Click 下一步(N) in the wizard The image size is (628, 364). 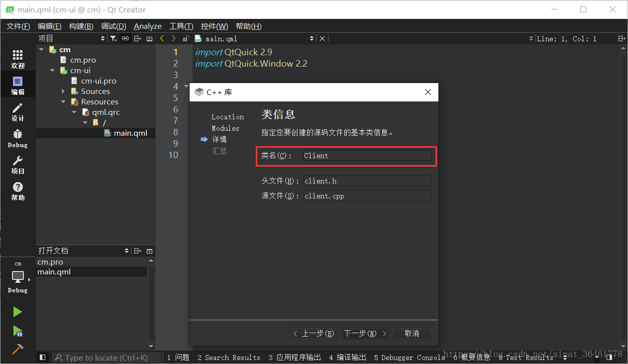[365, 333]
